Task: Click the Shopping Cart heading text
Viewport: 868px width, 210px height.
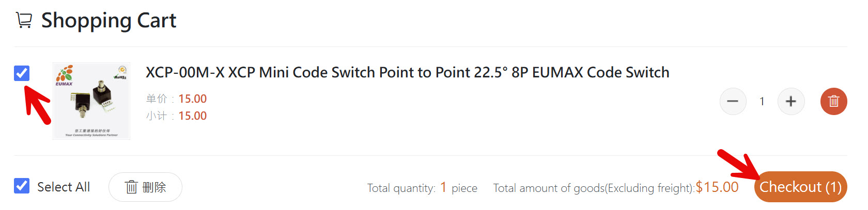Action: (x=109, y=21)
